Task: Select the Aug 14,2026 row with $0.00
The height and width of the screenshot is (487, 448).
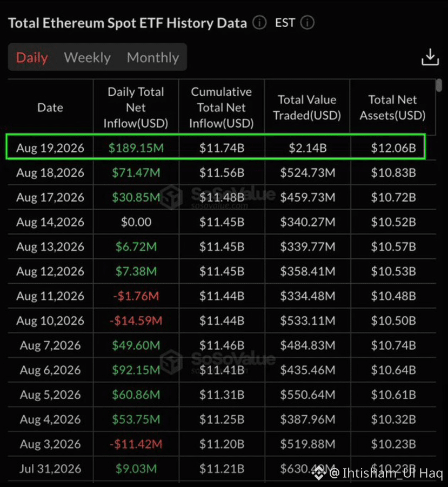Action: click(222, 222)
